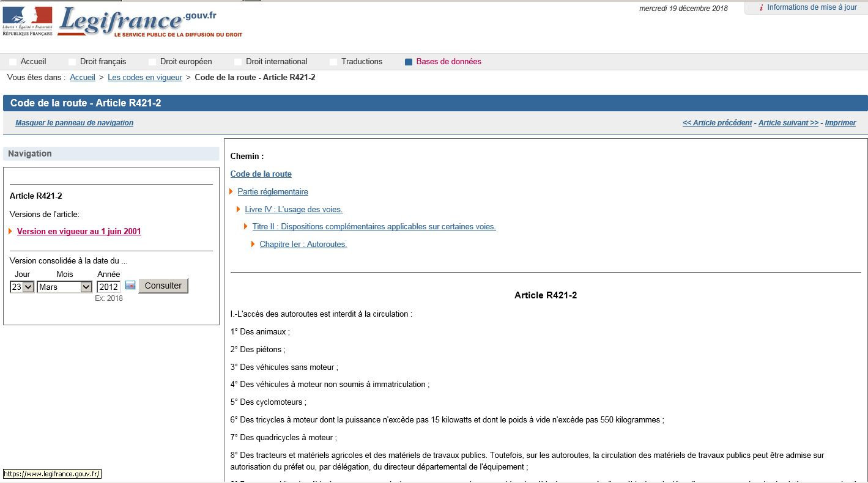Open Version en vigueur au 1 juin 2001
This screenshot has height=483, width=868.
(x=79, y=232)
